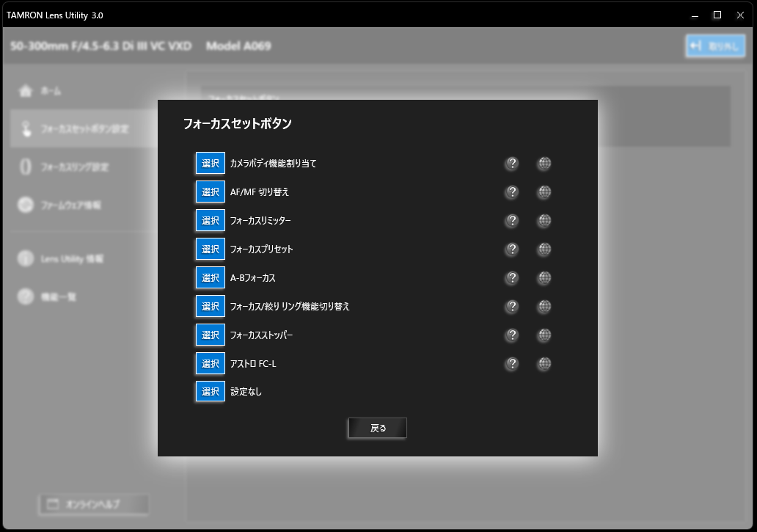This screenshot has width=757, height=532.
Task: Select フォーカスプリセット option
Action: click(211, 249)
